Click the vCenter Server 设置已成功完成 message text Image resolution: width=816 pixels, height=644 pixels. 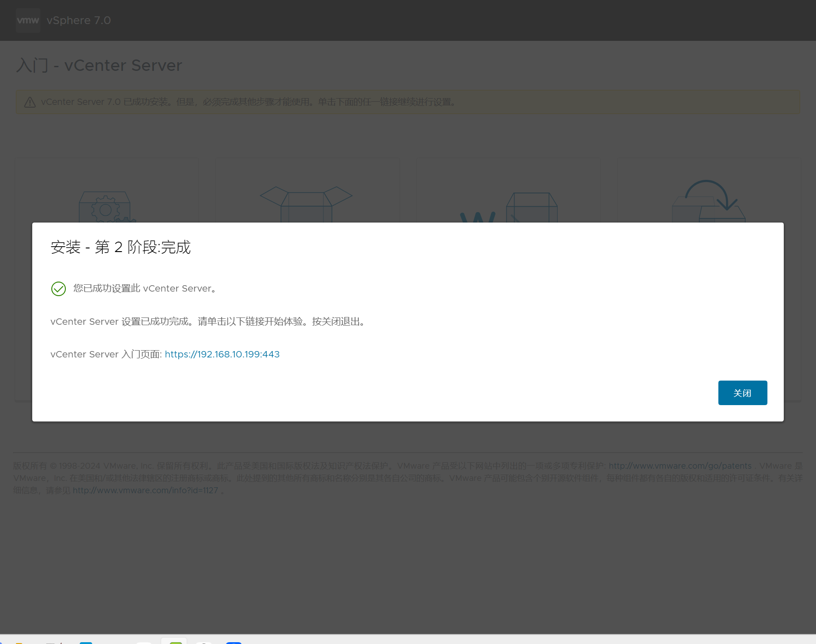[209, 322]
